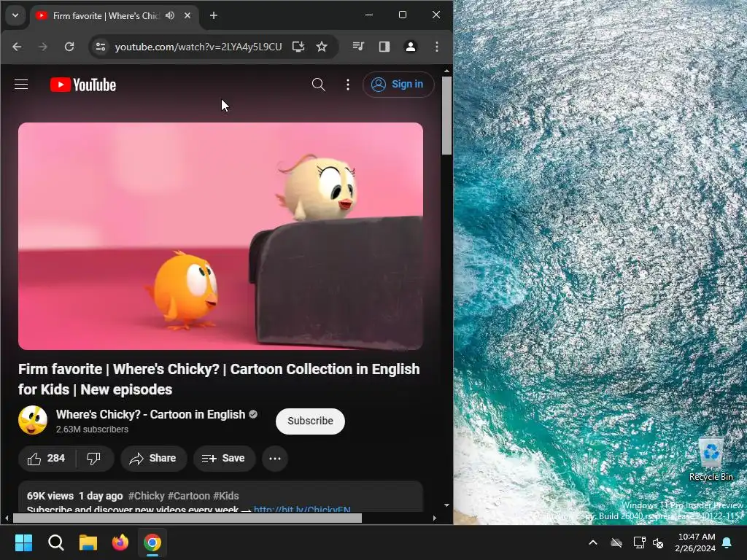Click the vertical page scrollbar thumb
Viewport: 747px width, 560px height.
coord(446,116)
